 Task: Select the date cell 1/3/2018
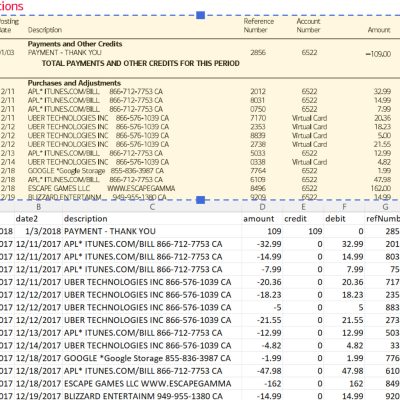click(38, 231)
